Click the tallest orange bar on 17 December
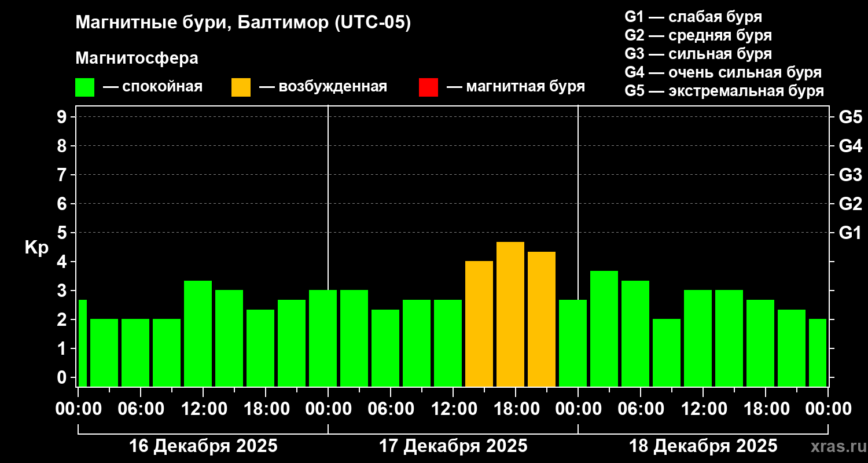868x463 pixels. click(x=510, y=314)
